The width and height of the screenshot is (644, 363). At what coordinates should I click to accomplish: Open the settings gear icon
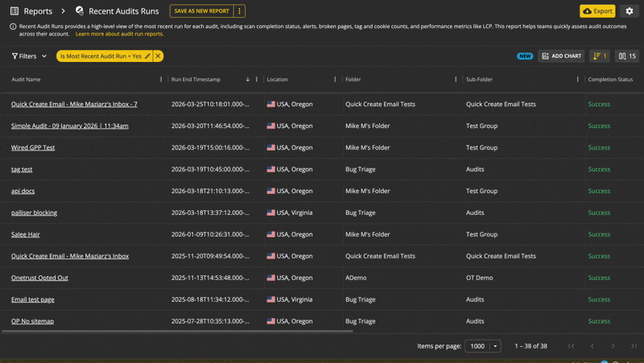(630, 11)
